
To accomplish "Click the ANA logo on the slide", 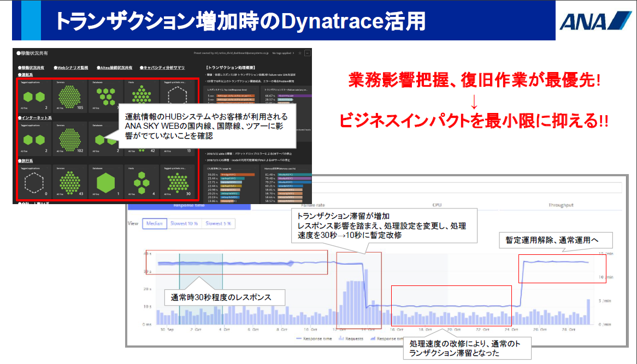I will click(595, 21).
